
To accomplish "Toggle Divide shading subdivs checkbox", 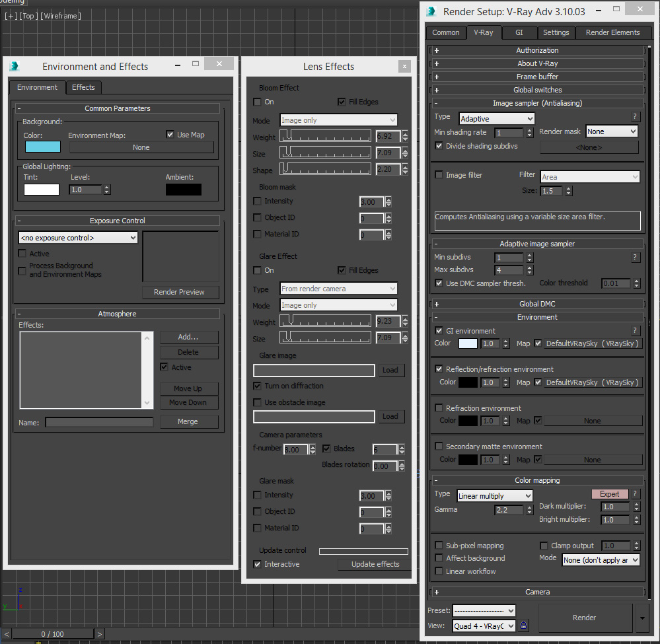I will tap(439, 145).
